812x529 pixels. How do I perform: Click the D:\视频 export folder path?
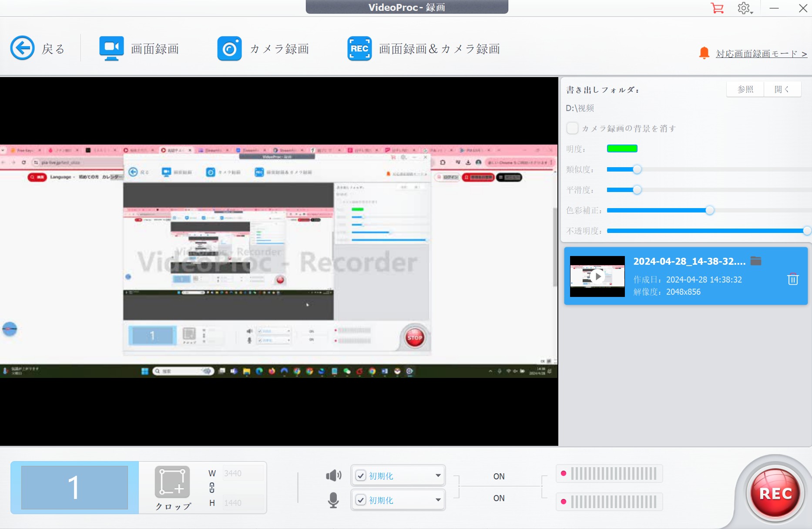tap(580, 108)
